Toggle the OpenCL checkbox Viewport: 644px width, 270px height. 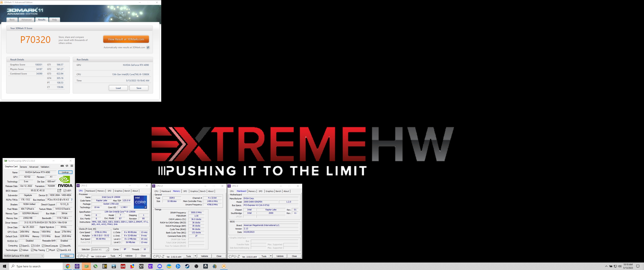(x=21, y=246)
